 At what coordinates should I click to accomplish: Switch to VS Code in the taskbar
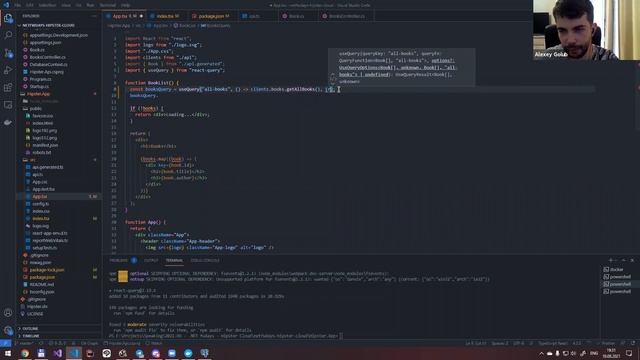[x=74, y=353]
